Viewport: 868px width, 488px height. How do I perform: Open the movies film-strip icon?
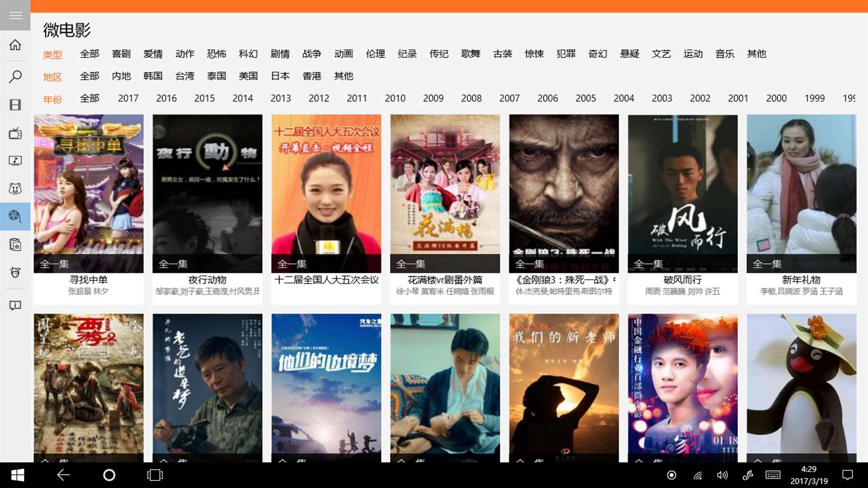(x=15, y=105)
